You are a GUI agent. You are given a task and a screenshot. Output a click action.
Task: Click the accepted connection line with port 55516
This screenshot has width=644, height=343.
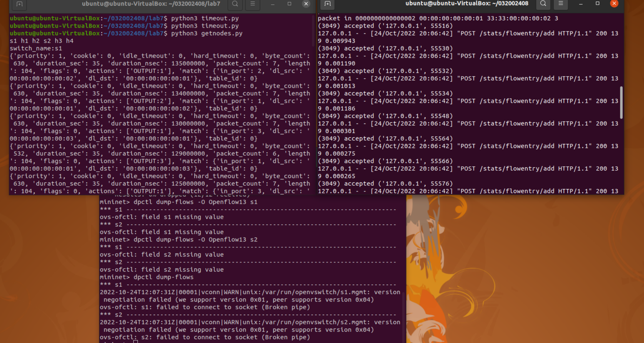click(385, 26)
